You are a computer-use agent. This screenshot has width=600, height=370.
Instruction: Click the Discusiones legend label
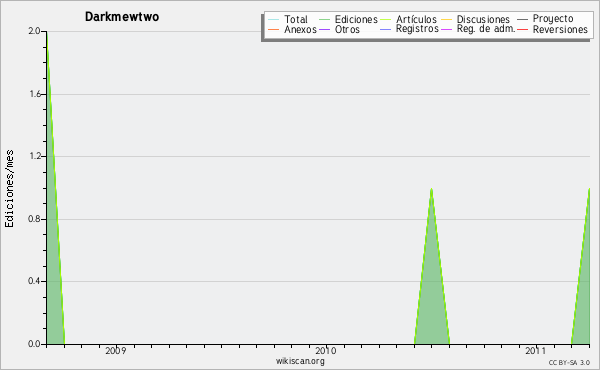point(483,19)
